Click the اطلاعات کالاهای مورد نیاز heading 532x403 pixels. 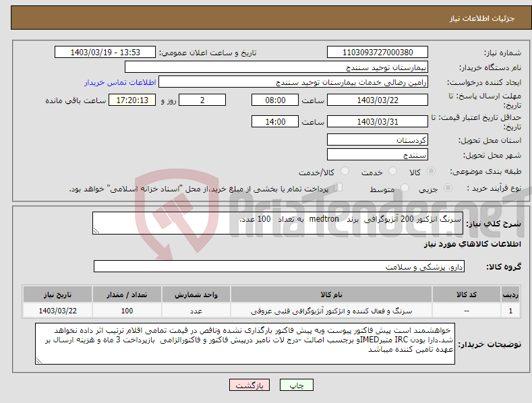(472, 244)
